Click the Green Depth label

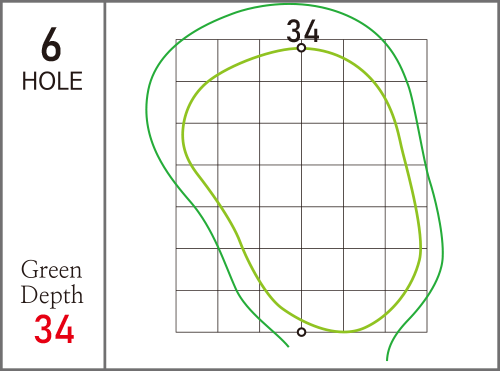[x=52, y=282]
